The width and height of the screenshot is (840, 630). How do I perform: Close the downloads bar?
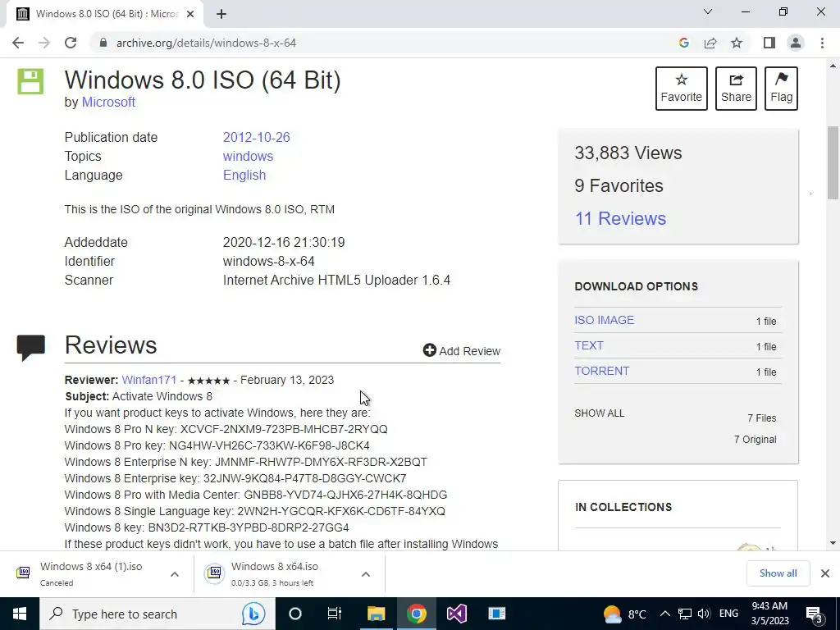tap(825, 573)
